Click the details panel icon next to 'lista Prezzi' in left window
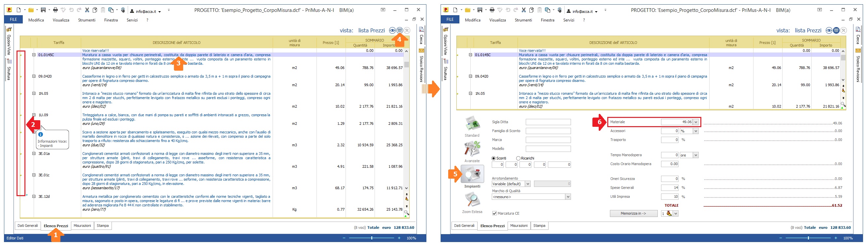The height and width of the screenshot is (247, 868). click(400, 30)
